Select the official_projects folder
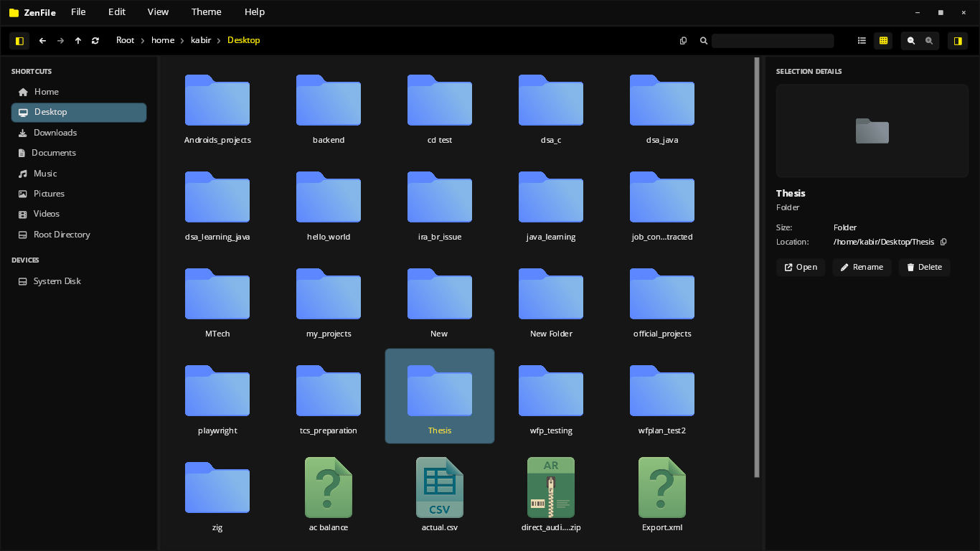Viewport: 980px width, 551px height. (x=662, y=300)
